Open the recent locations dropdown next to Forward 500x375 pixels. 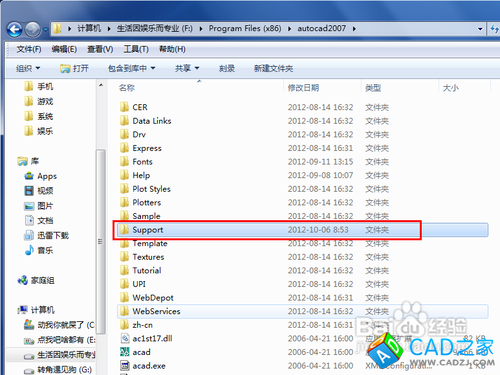tap(45, 30)
